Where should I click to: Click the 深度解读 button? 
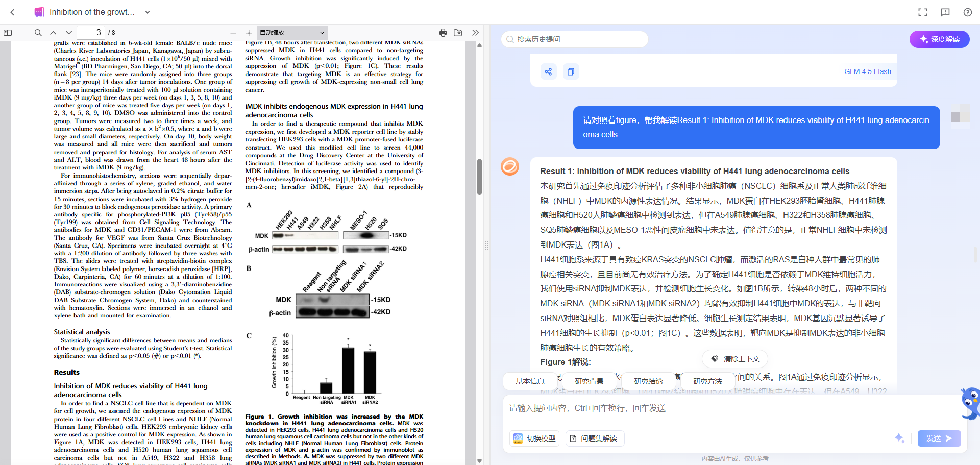pos(939,39)
